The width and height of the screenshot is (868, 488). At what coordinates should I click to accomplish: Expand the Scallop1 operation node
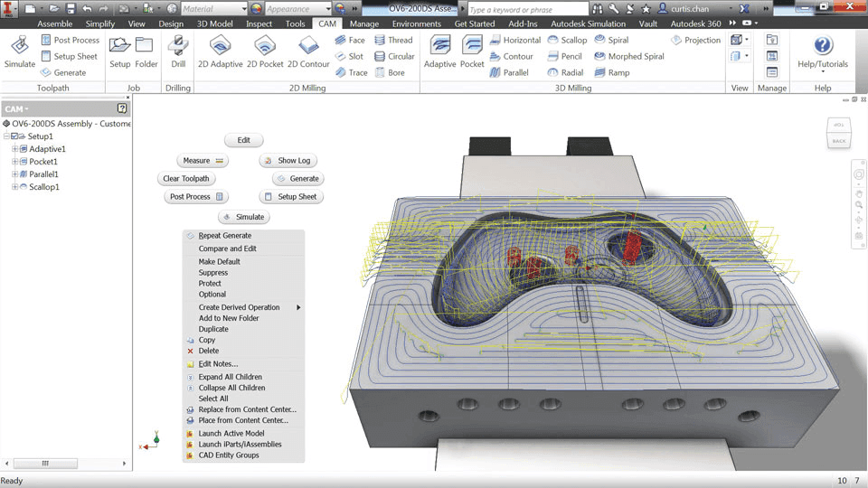click(x=15, y=187)
